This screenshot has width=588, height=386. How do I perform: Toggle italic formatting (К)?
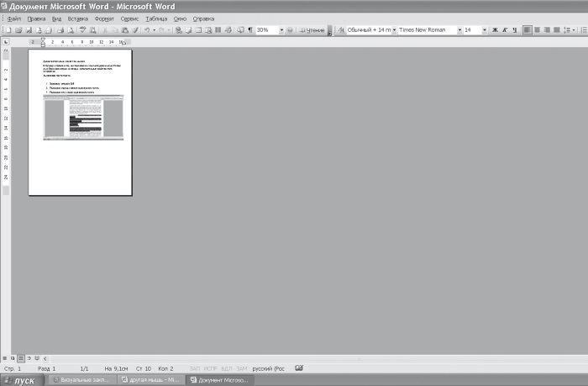click(504, 29)
